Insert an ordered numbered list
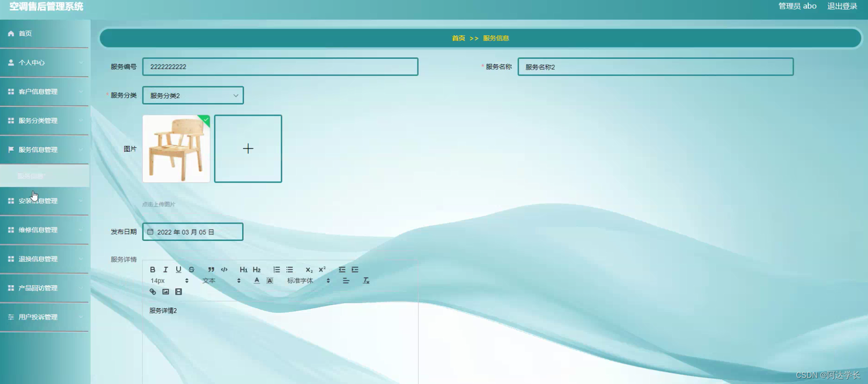Image resolution: width=868 pixels, height=384 pixels. 276,270
